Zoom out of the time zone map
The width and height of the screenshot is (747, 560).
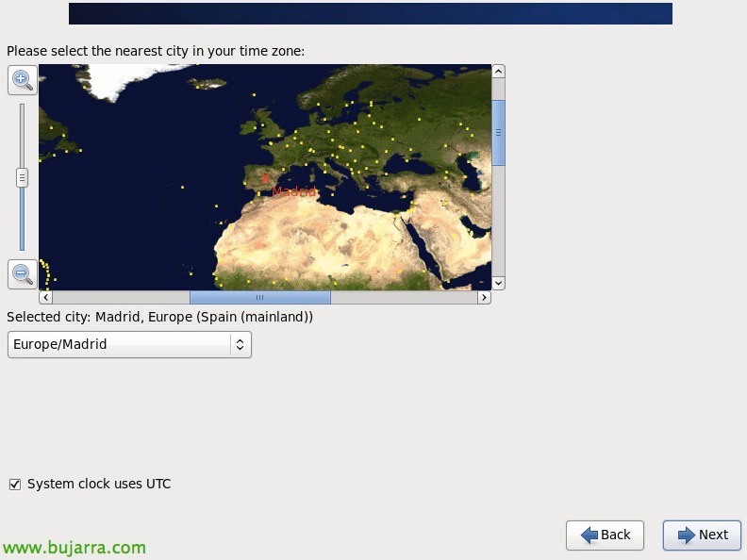pos(22,274)
